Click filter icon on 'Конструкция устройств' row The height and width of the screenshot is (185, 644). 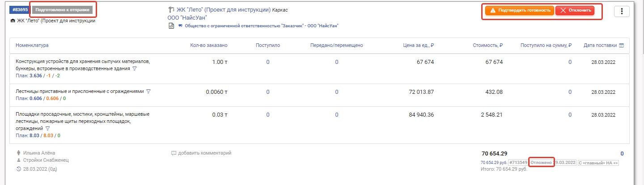click(134, 69)
